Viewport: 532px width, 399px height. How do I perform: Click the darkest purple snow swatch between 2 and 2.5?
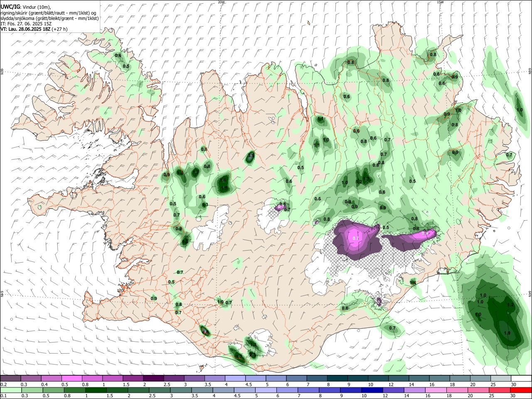point(153,378)
